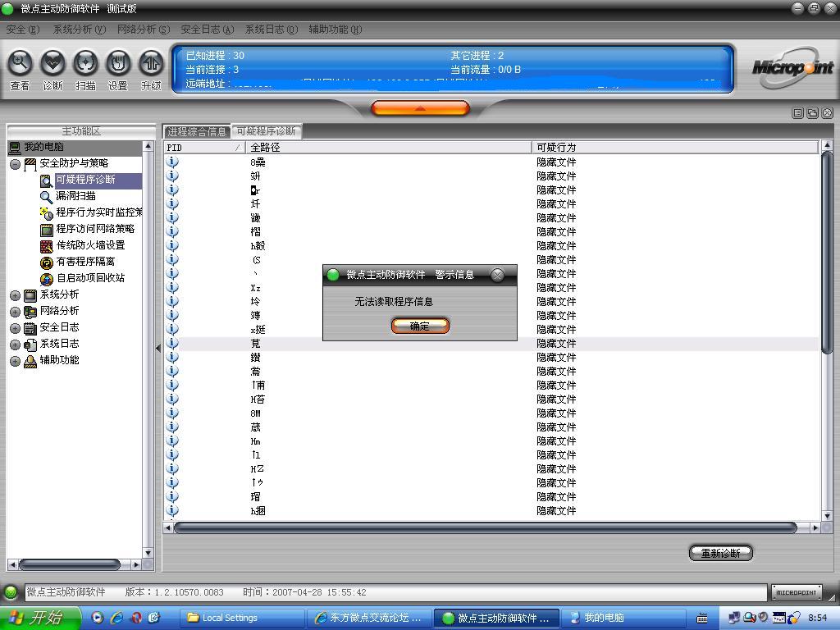The width and height of the screenshot is (840, 630).
Task: Open the 安全日志(A) menu
Action: (208, 30)
